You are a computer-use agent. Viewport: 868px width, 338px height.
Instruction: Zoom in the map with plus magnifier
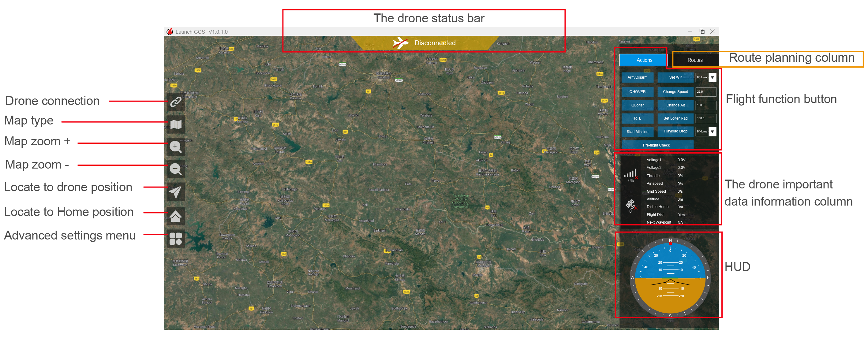(x=176, y=147)
